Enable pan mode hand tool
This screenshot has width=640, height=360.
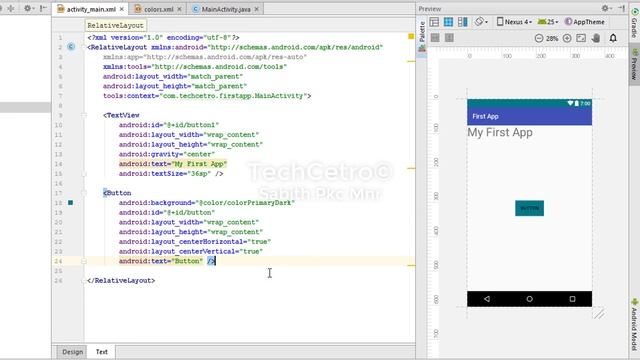[x=596, y=38]
